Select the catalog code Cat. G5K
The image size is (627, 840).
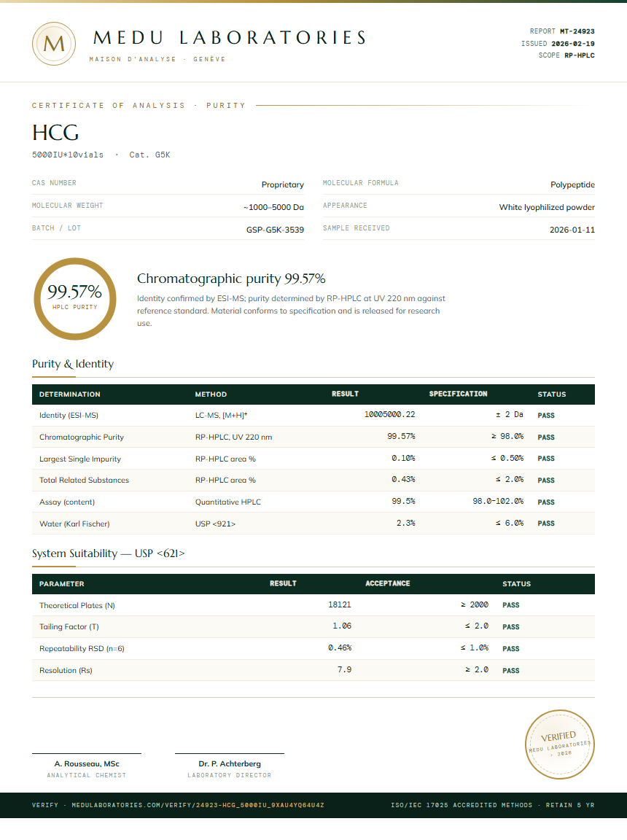pos(149,155)
